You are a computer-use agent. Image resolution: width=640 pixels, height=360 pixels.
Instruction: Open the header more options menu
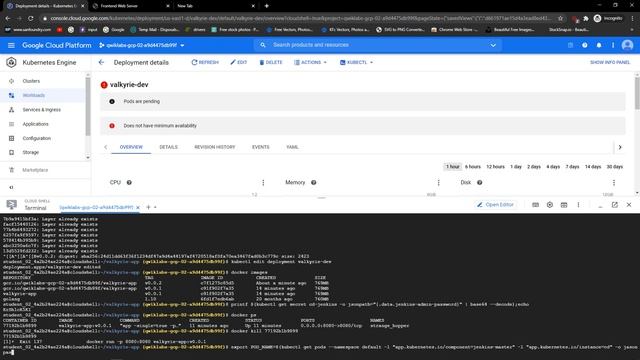[613, 45]
